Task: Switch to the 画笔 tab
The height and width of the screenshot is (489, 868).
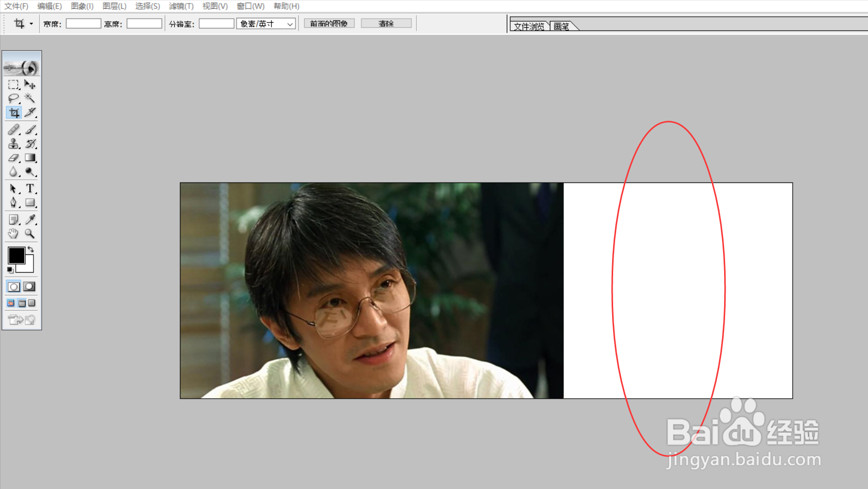Action: (x=562, y=26)
